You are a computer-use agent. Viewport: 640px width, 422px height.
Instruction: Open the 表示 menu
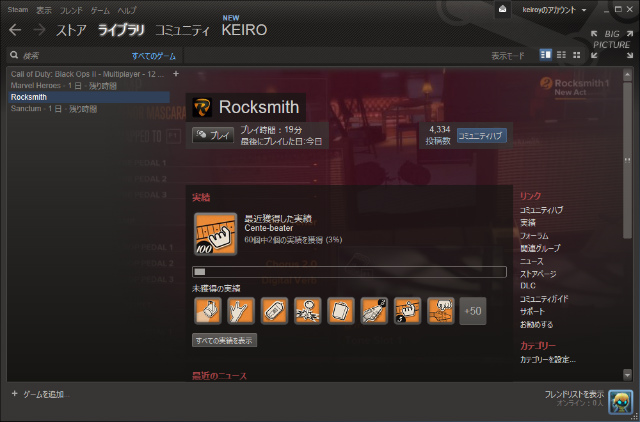pos(44,10)
